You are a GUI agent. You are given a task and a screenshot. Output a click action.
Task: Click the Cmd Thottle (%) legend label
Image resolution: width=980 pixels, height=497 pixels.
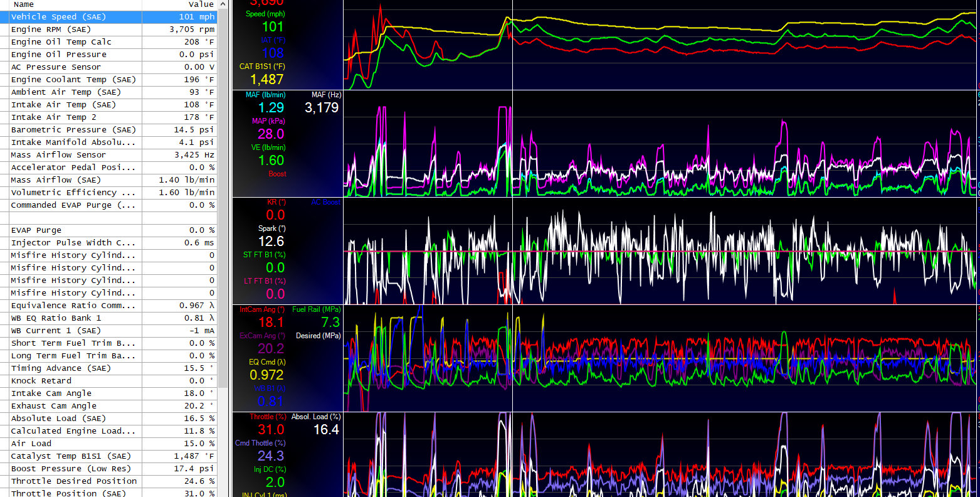pyautogui.click(x=260, y=443)
